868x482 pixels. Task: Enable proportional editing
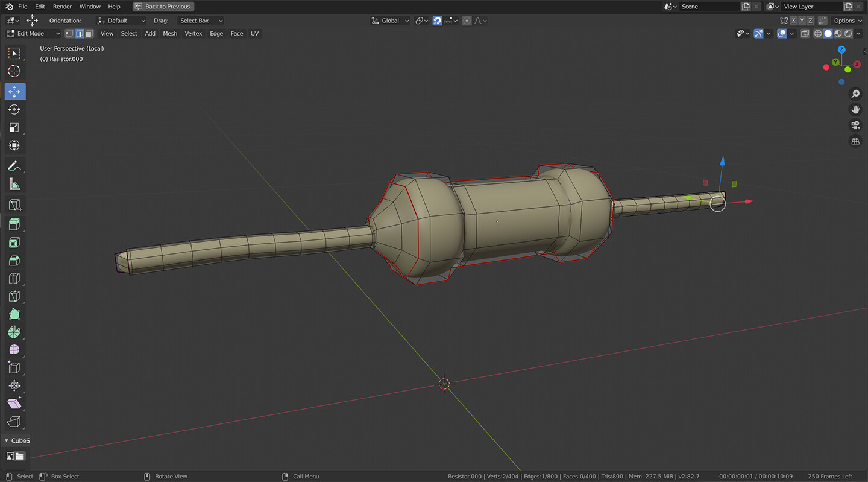pyautogui.click(x=467, y=21)
